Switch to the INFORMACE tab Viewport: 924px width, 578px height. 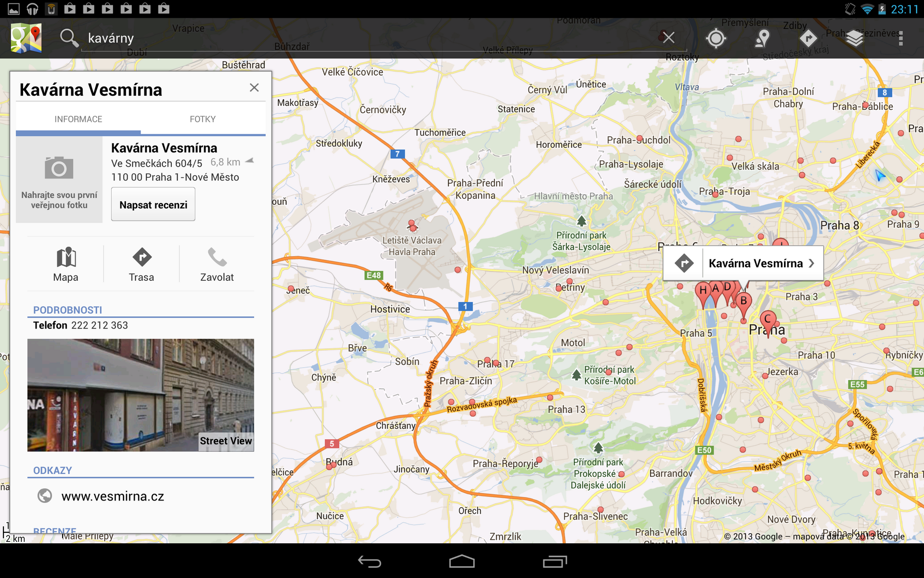78,119
